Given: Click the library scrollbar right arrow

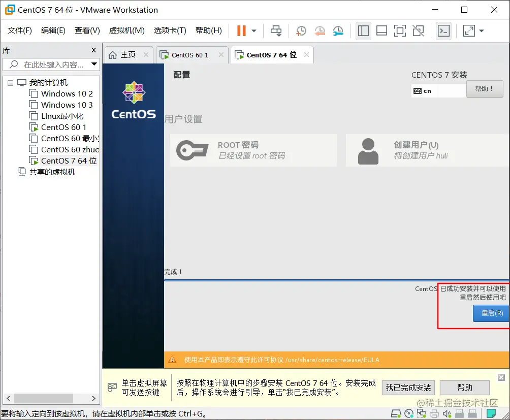Looking at the screenshot, I should pos(93,398).
